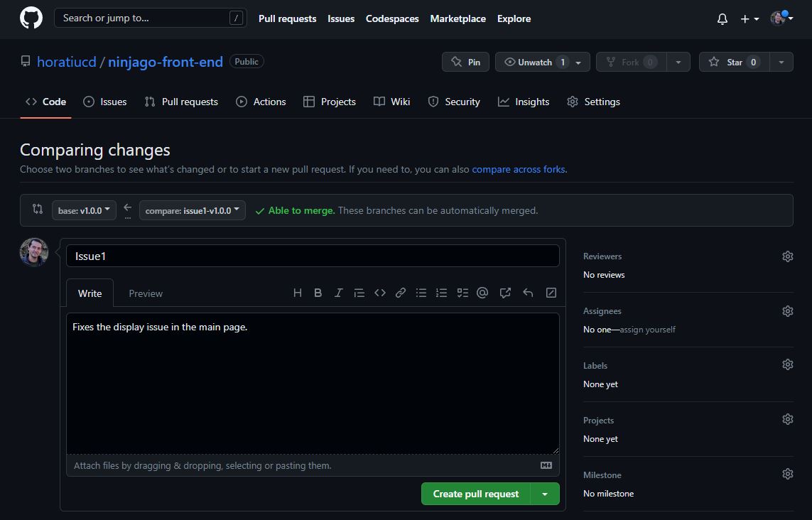Open Explore in top navigation
This screenshot has width=812, height=520.
(x=514, y=18)
